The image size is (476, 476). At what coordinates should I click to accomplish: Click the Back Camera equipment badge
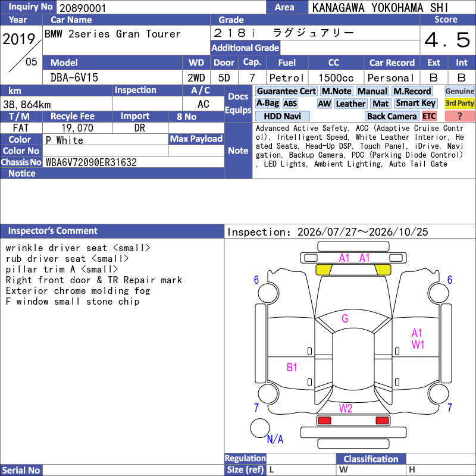pyautogui.click(x=392, y=116)
